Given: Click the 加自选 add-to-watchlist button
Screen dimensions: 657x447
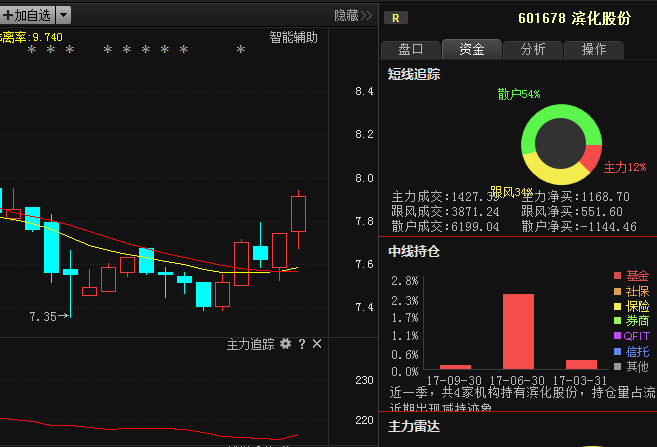Looking at the screenshot, I should click(x=27, y=16).
